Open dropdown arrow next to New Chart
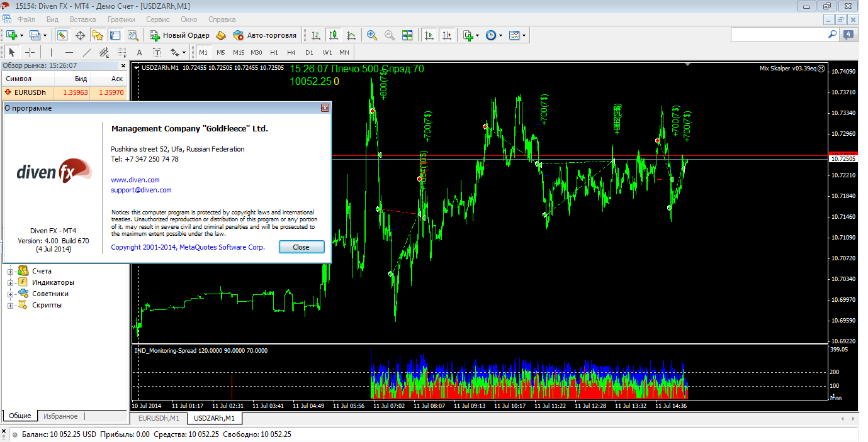This screenshot has height=442, width=868. click(21, 35)
